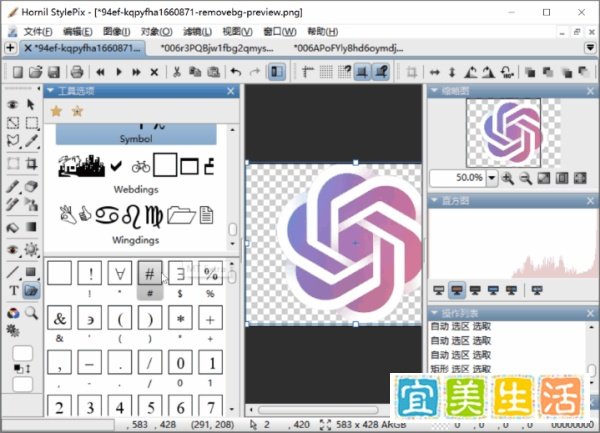Click the flip vertical arrows icon
This screenshot has height=433, width=600.
(452, 72)
